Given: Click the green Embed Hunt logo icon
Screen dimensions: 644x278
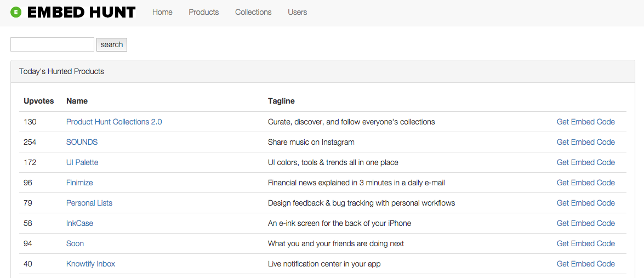Looking at the screenshot, I should coord(16,12).
